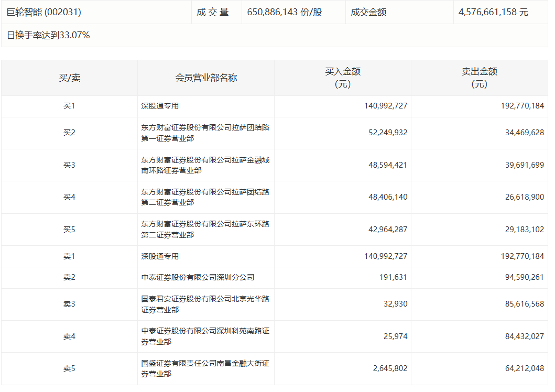Open 国盛证券 南昌金融大街证券营业部
This screenshot has width=555, height=392.
pos(205,368)
